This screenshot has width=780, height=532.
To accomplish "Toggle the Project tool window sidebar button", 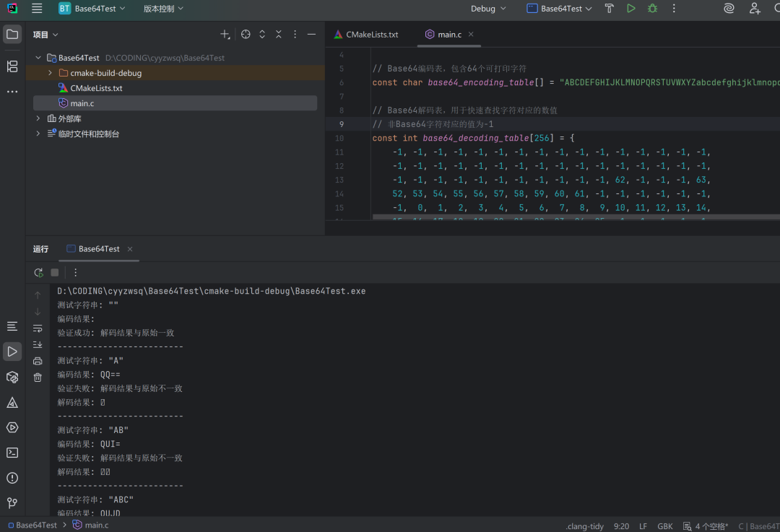I will [12, 34].
